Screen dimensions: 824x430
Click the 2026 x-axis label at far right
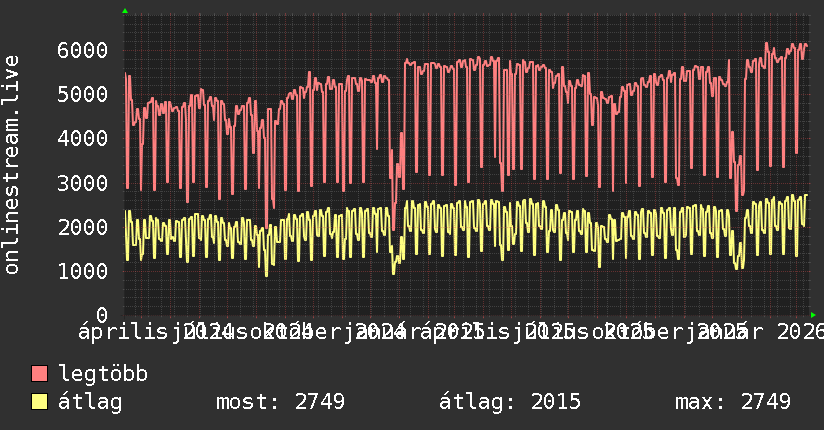pyautogui.click(x=800, y=332)
